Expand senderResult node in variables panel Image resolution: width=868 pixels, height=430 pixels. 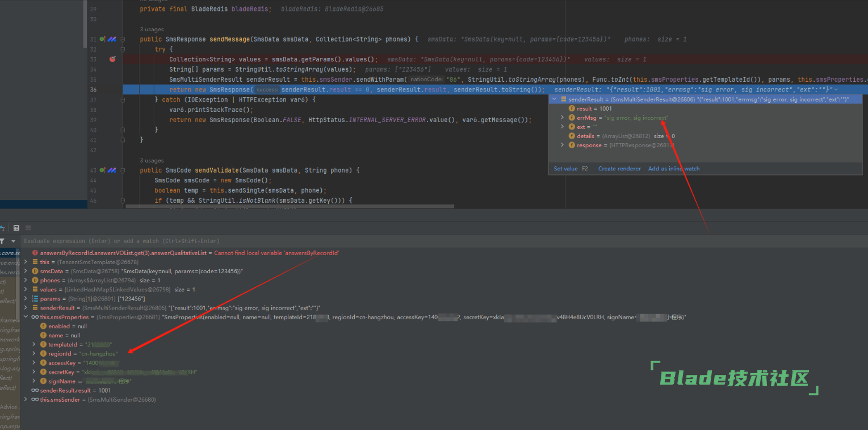26,307
